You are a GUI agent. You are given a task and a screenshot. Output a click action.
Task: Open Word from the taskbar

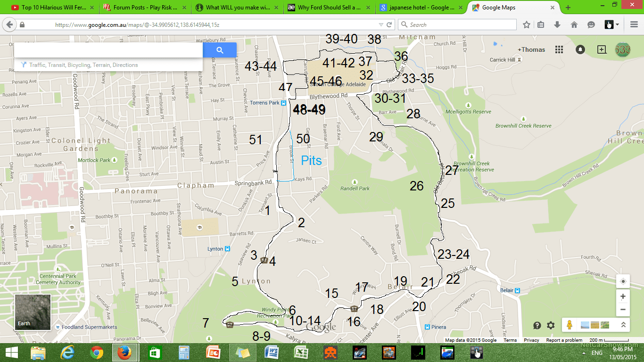coord(272,353)
